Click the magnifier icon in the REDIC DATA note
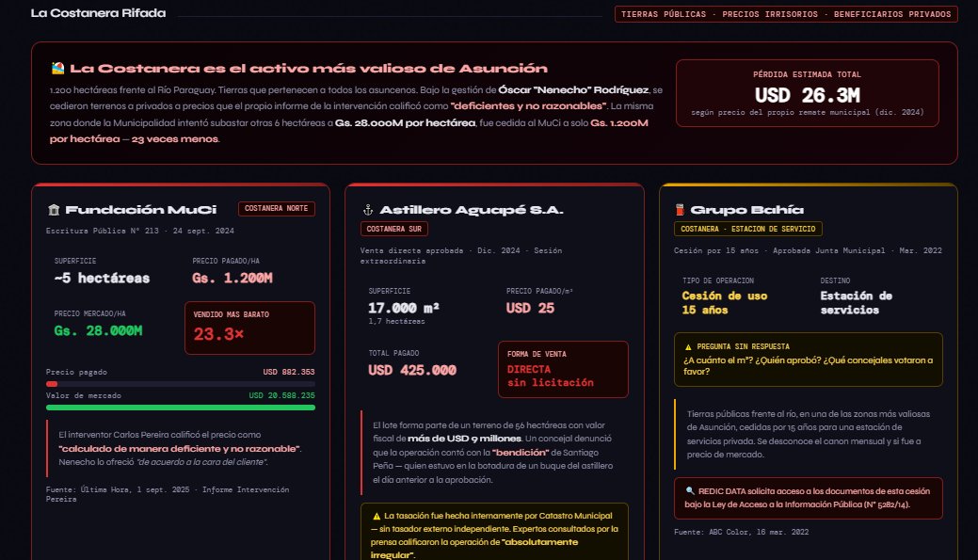This screenshot has width=978, height=560. [x=690, y=490]
